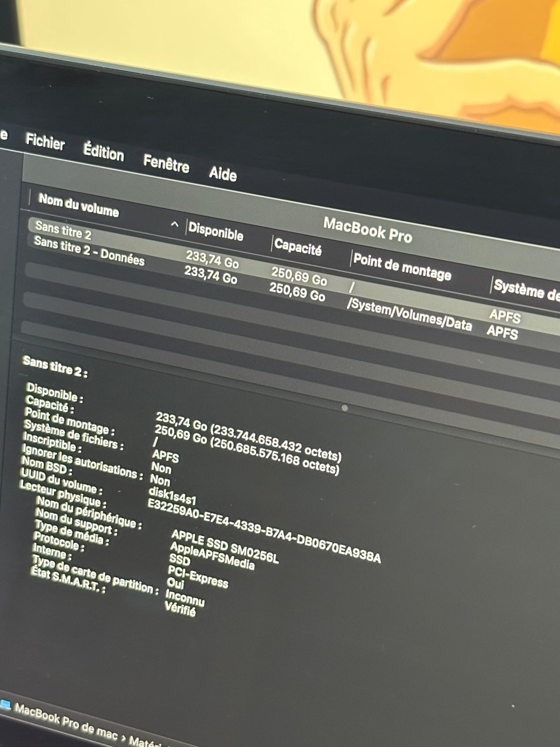Image resolution: width=560 pixels, height=747 pixels.
Task: Click 233,74 Go in Données row
Action: point(211,275)
